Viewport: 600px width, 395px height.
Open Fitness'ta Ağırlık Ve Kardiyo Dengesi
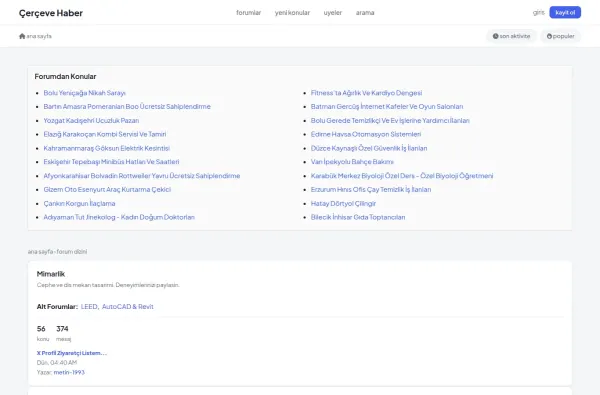366,93
